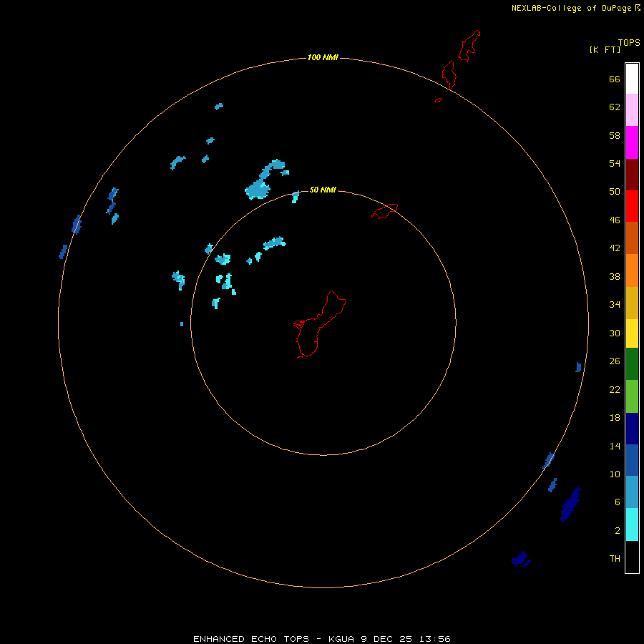Viewport: 644px width, 644px height.
Task: Click the "10" legend value
Action: 615,474
